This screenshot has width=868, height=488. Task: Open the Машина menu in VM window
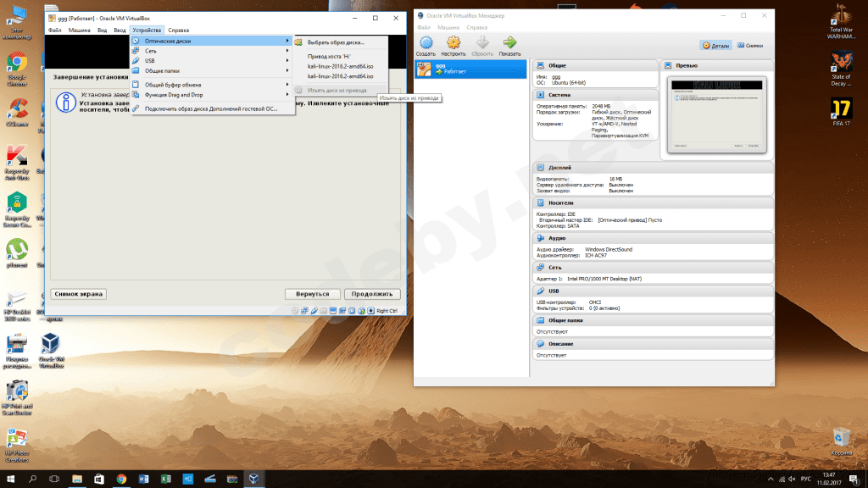[x=79, y=30]
